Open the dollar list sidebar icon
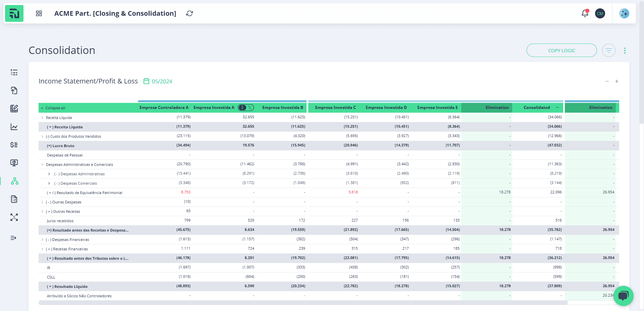The height and width of the screenshot is (311, 644). (14, 145)
